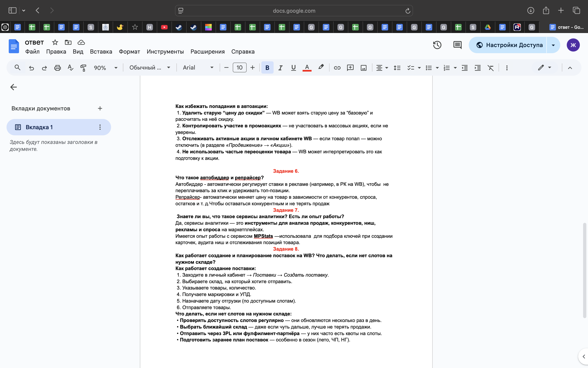Image resolution: width=588 pixels, height=368 pixels.
Task: Toggle bold formatting
Action: pos(267,68)
